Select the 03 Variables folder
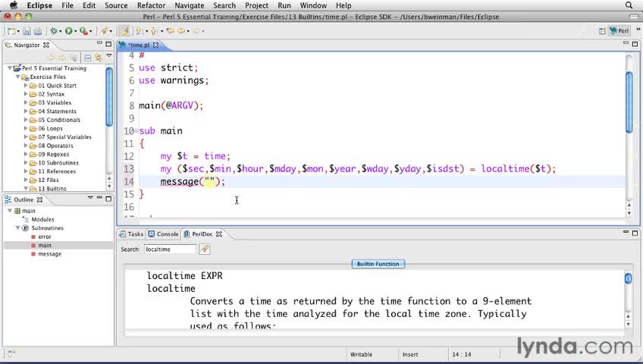The height and width of the screenshot is (364, 643). click(x=55, y=102)
